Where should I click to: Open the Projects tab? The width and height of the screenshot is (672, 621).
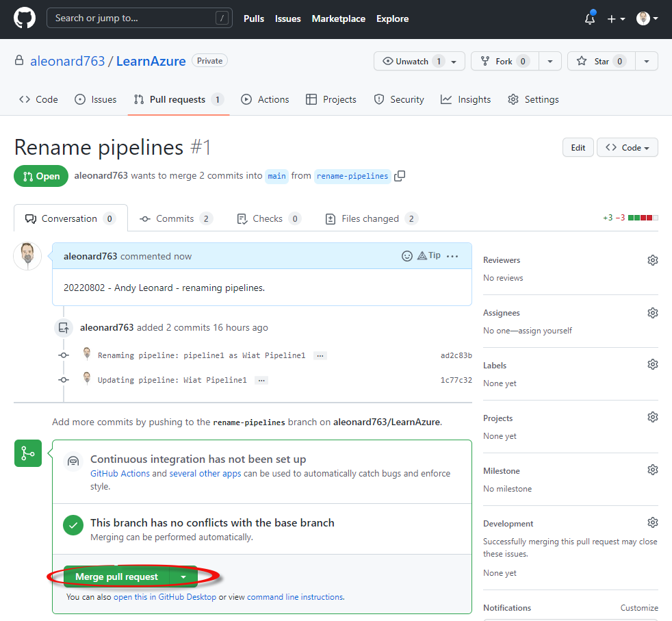click(x=331, y=99)
